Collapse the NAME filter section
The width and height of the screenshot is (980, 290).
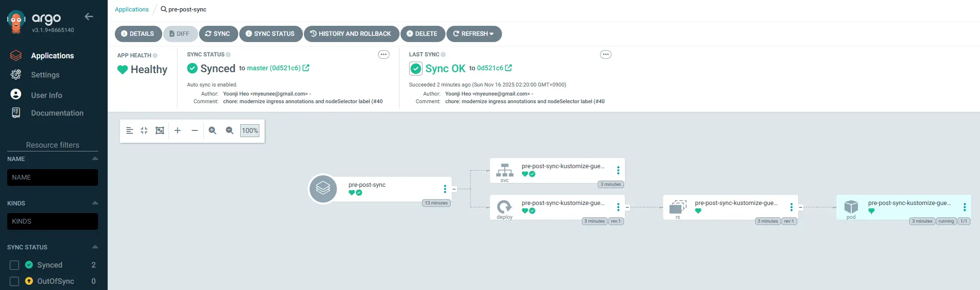tap(95, 159)
